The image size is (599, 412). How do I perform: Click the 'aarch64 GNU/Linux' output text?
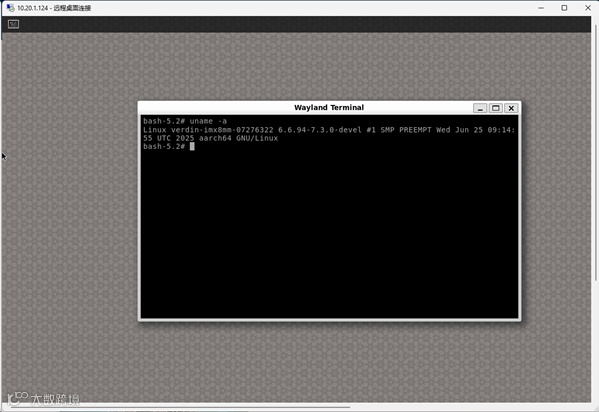pos(238,138)
